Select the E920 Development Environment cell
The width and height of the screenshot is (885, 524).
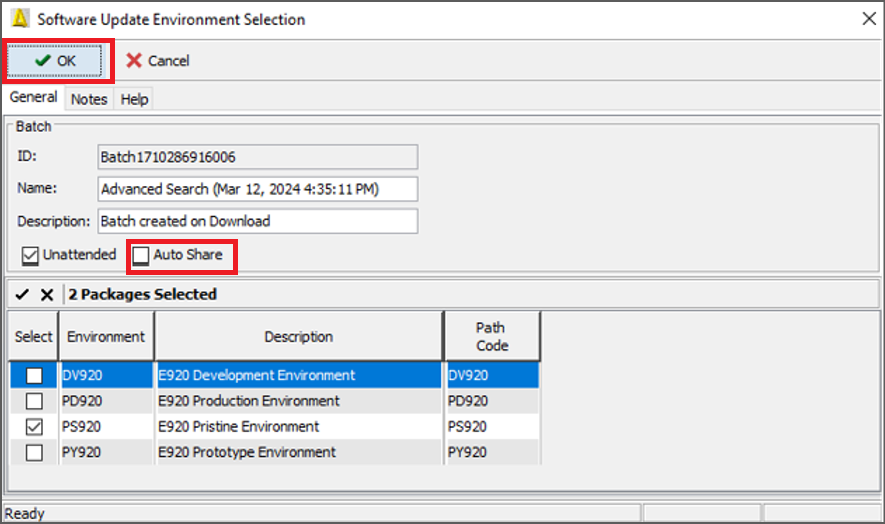click(x=298, y=375)
